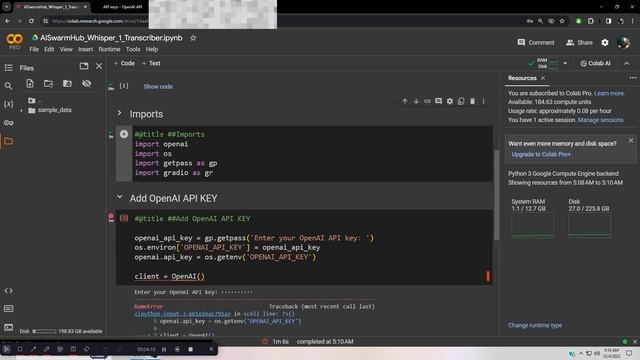This screenshot has width=640, height=360.
Task: Expand the sample_data folder
Action: pos(22,110)
